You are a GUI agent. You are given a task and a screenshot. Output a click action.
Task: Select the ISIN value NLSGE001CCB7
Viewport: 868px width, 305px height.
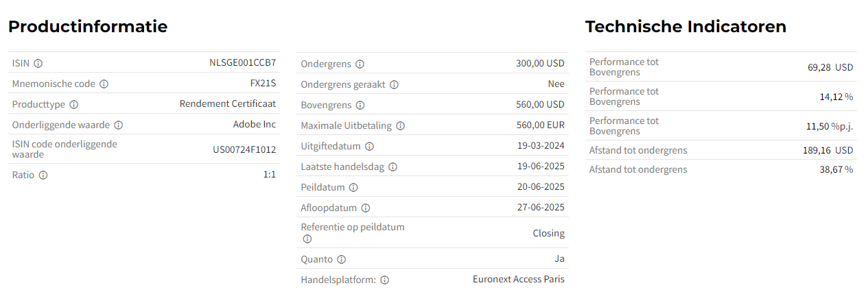coord(242,62)
